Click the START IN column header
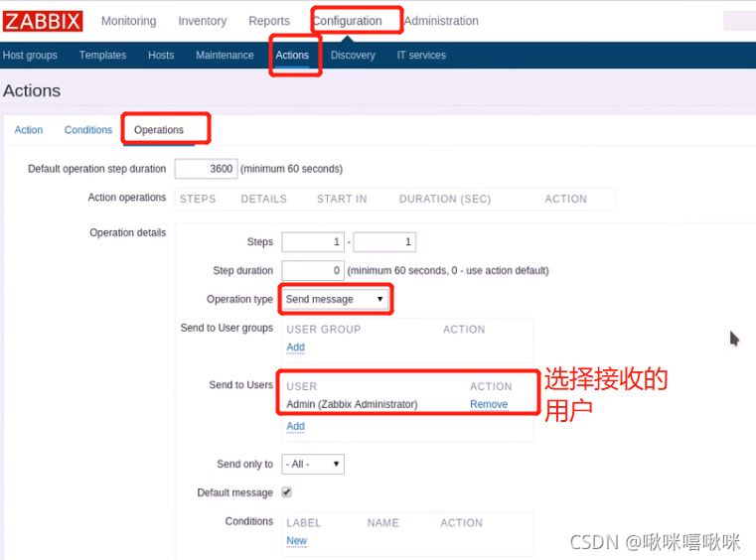This screenshot has width=756, height=560. 342,199
